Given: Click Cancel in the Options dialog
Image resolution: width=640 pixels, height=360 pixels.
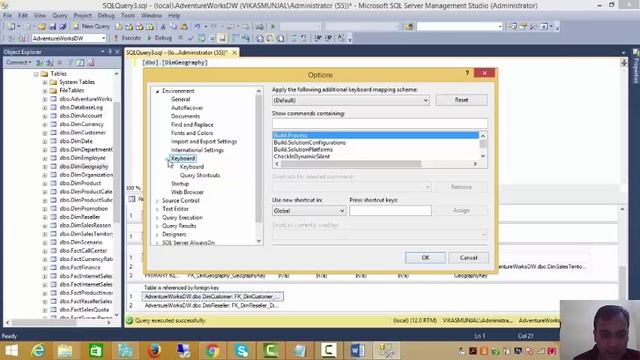Looking at the screenshot, I should pyautogui.click(x=468, y=258).
